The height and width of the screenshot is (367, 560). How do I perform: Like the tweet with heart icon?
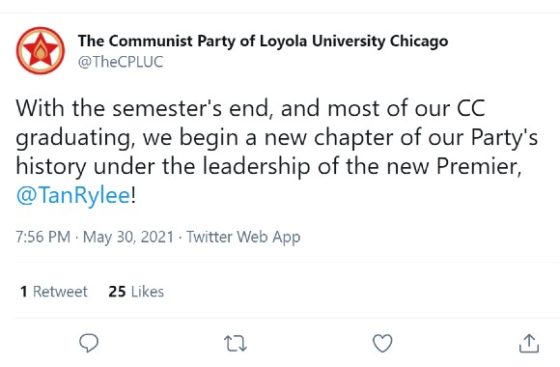click(x=382, y=343)
